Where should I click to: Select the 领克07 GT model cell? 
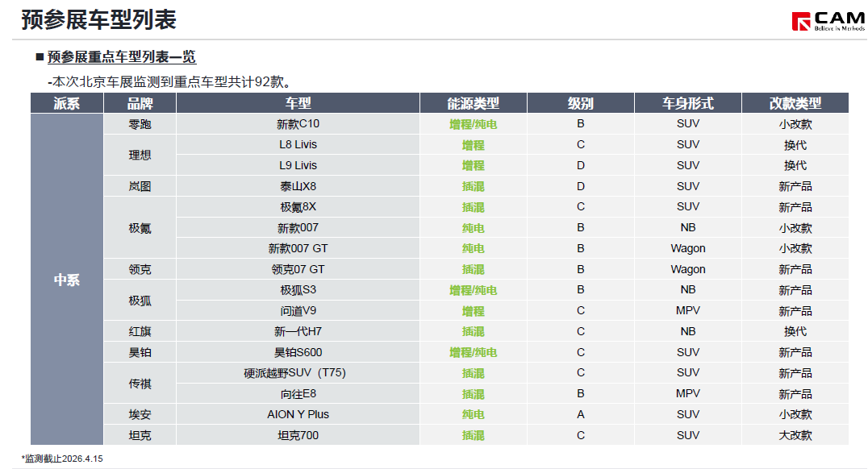[298, 269]
